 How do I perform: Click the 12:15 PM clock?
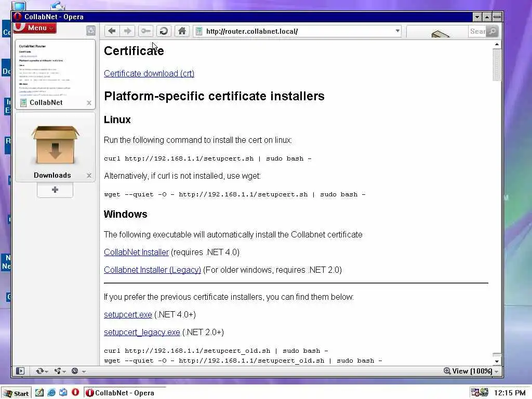click(510, 393)
